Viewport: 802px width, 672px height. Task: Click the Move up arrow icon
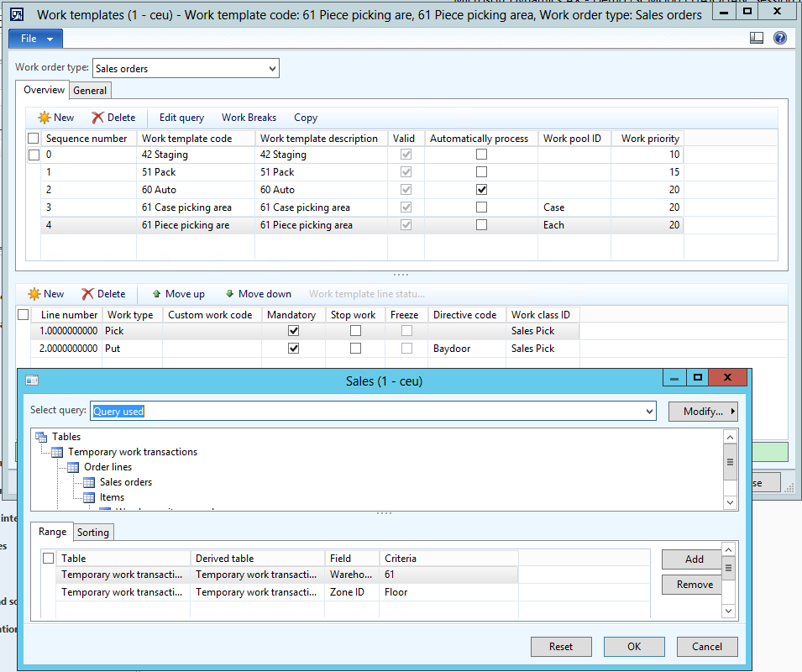[x=156, y=294]
